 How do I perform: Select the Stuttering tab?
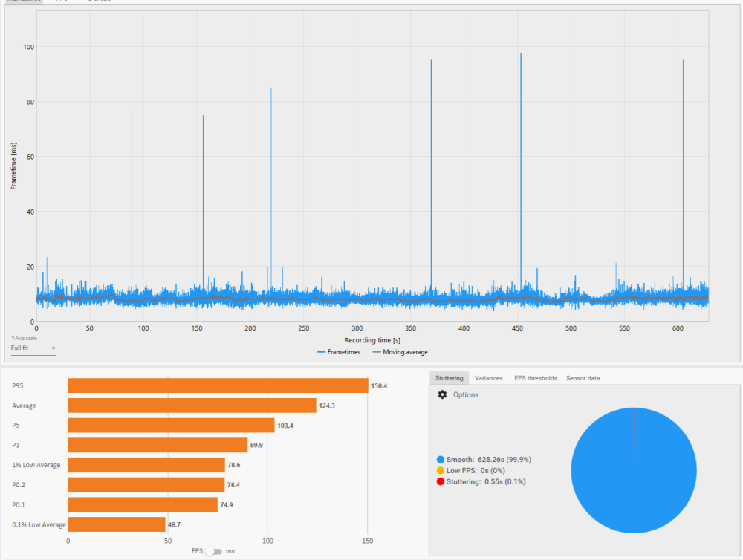pos(449,378)
